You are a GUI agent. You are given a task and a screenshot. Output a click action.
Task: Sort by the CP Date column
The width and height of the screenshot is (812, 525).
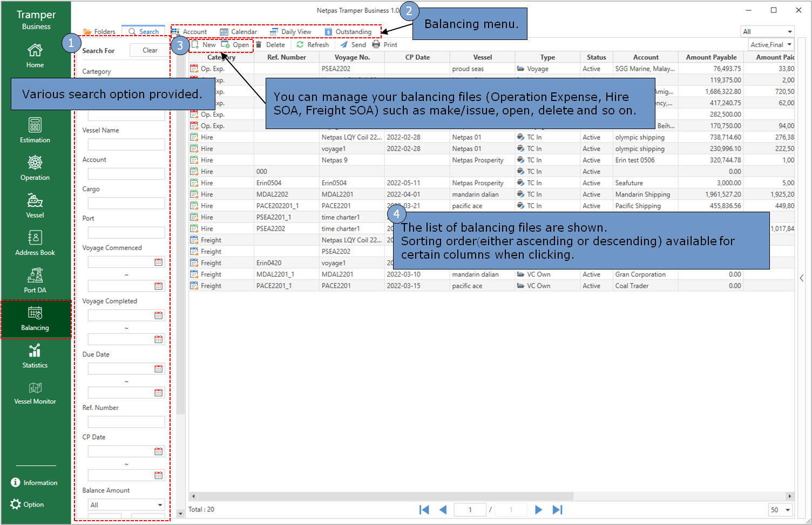pos(417,57)
